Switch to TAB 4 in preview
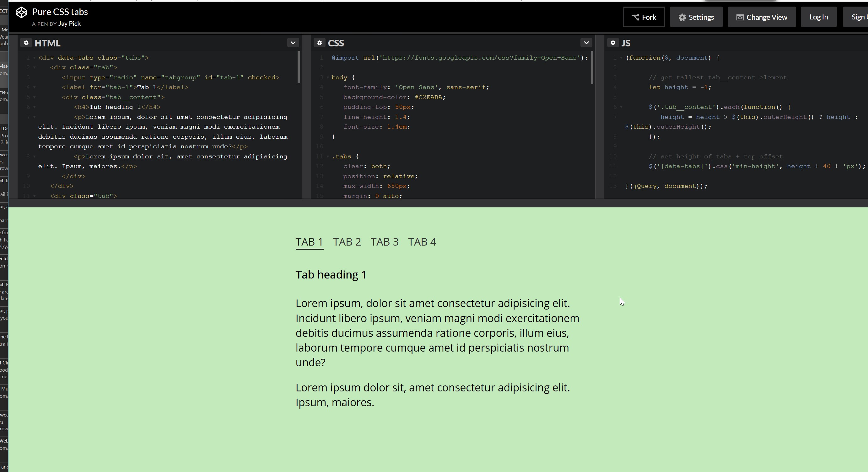The image size is (868, 472). (x=422, y=242)
